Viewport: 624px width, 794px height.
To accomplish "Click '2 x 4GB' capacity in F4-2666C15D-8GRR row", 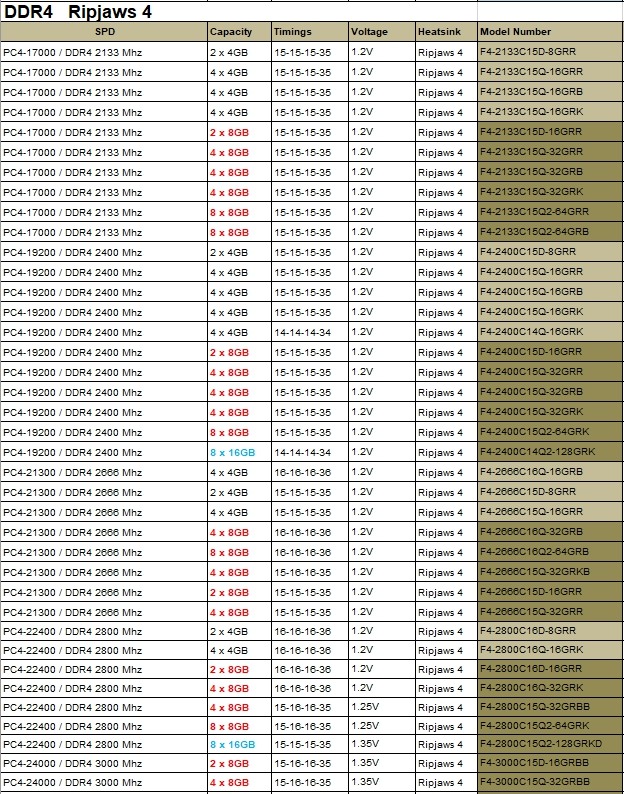I will click(x=229, y=492).
